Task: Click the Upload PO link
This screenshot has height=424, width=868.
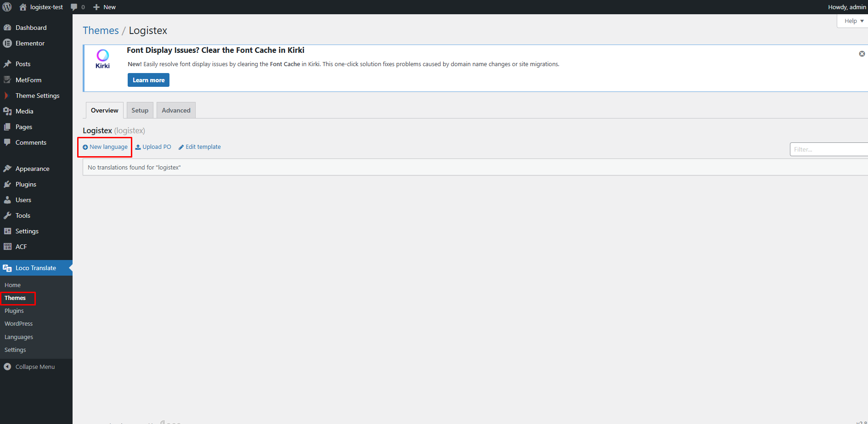Action: click(x=153, y=147)
